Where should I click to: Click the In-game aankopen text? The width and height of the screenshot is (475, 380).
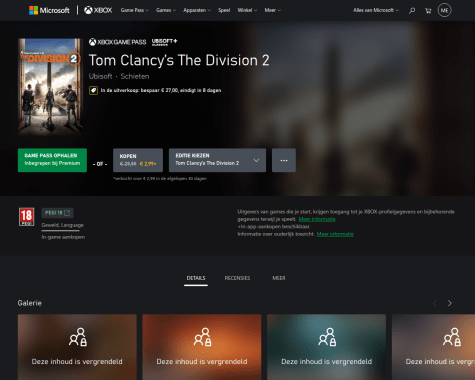pyautogui.click(x=63, y=237)
